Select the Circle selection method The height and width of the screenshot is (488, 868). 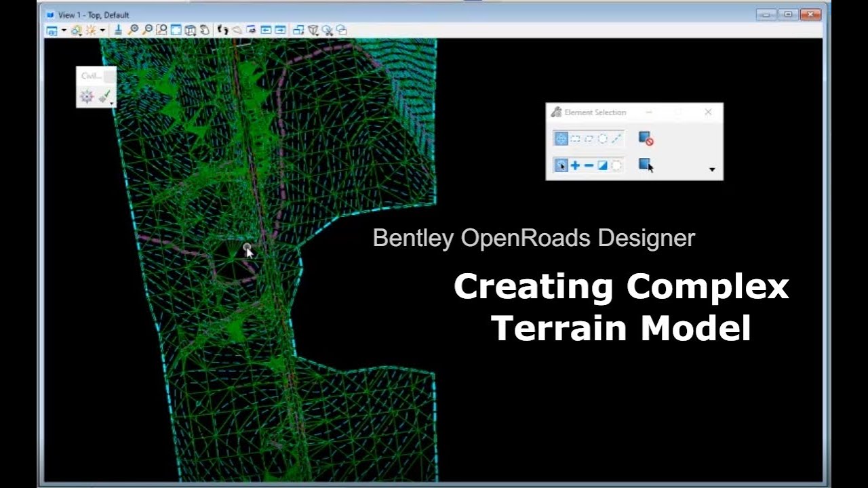click(x=602, y=139)
